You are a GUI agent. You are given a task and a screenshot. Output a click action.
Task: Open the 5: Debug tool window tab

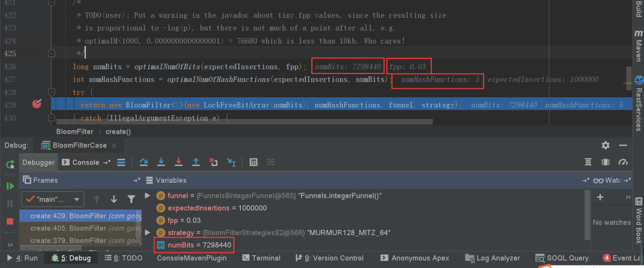coord(70,258)
